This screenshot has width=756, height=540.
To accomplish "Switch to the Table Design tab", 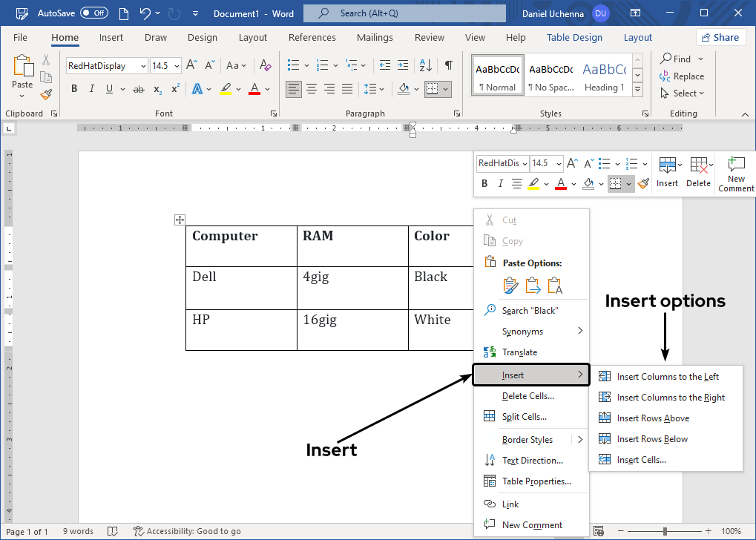I will (x=575, y=37).
